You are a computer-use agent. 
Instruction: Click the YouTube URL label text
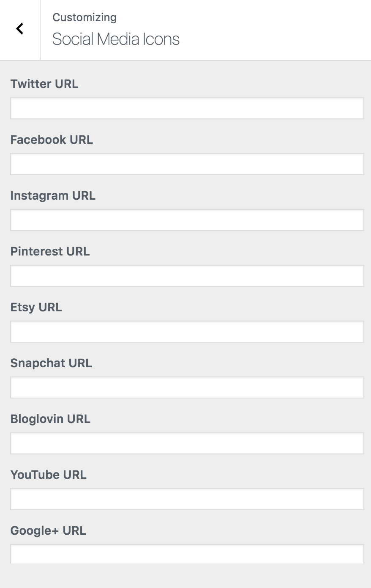coord(48,475)
